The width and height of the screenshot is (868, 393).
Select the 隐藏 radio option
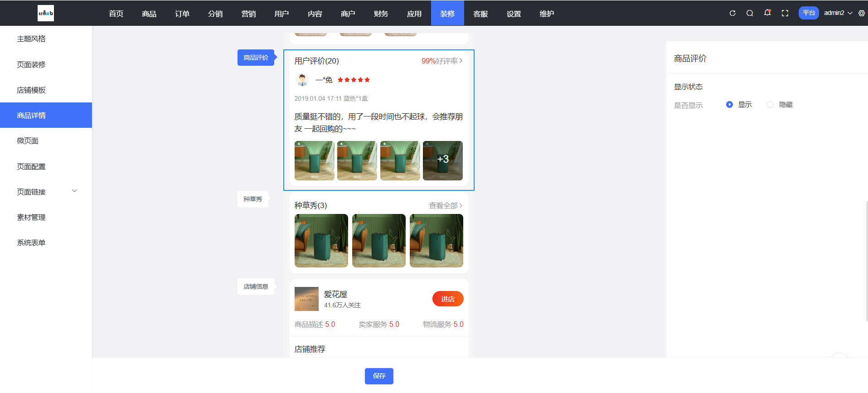tap(770, 105)
